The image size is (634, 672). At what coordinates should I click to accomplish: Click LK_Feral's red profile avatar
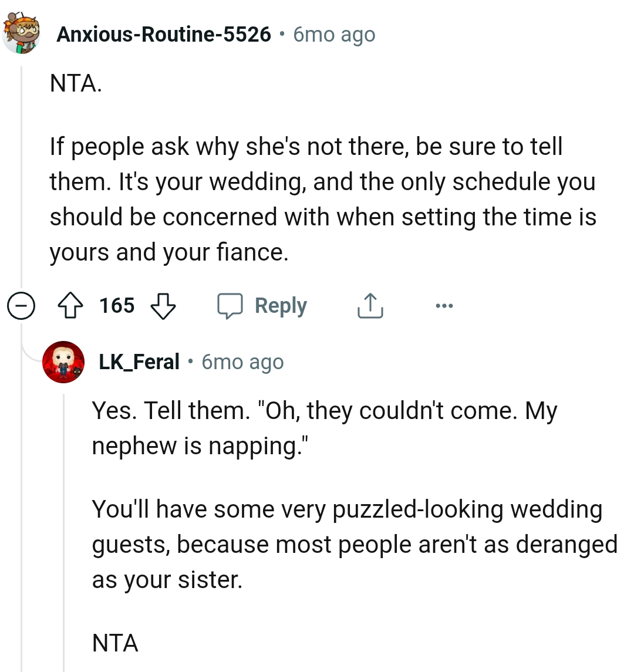[63, 362]
